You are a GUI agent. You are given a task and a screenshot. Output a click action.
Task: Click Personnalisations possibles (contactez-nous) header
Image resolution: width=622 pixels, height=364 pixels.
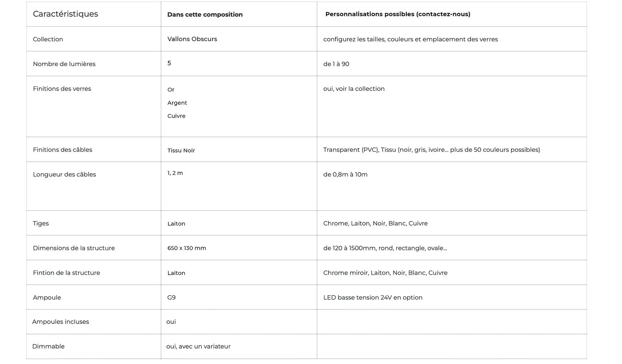pyautogui.click(x=397, y=14)
